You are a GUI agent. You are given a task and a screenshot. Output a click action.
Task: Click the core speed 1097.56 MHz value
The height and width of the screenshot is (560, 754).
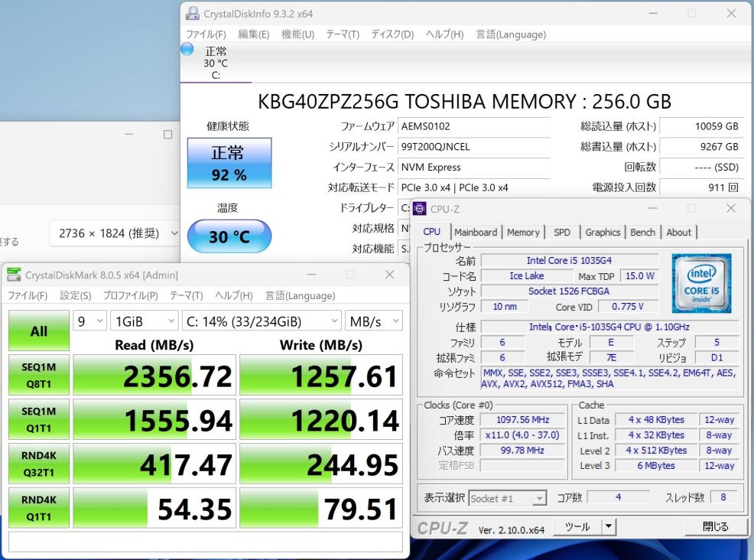(x=523, y=419)
